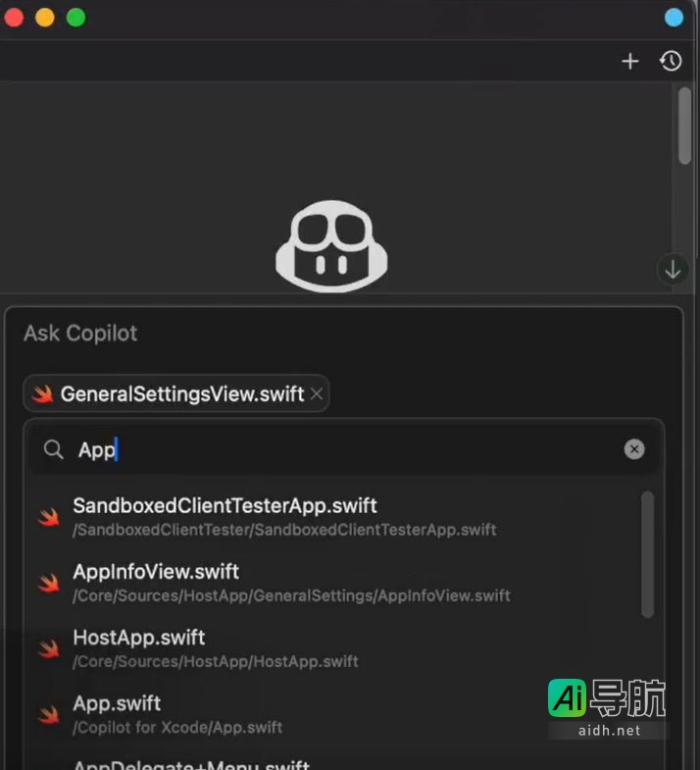Click Swift icon beside HostApp.swift
This screenshot has width=700, height=770.
tap(49, 648)
